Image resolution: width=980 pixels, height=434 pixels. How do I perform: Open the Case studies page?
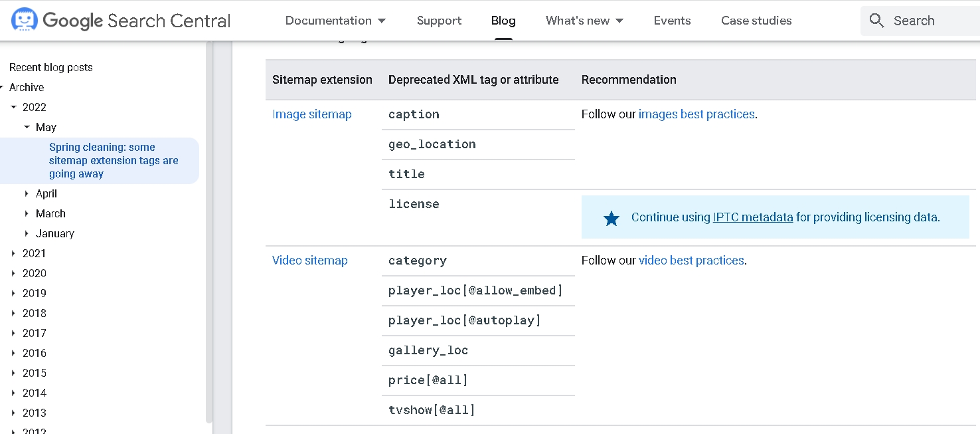pyautogui.click(x=756, y=21)
